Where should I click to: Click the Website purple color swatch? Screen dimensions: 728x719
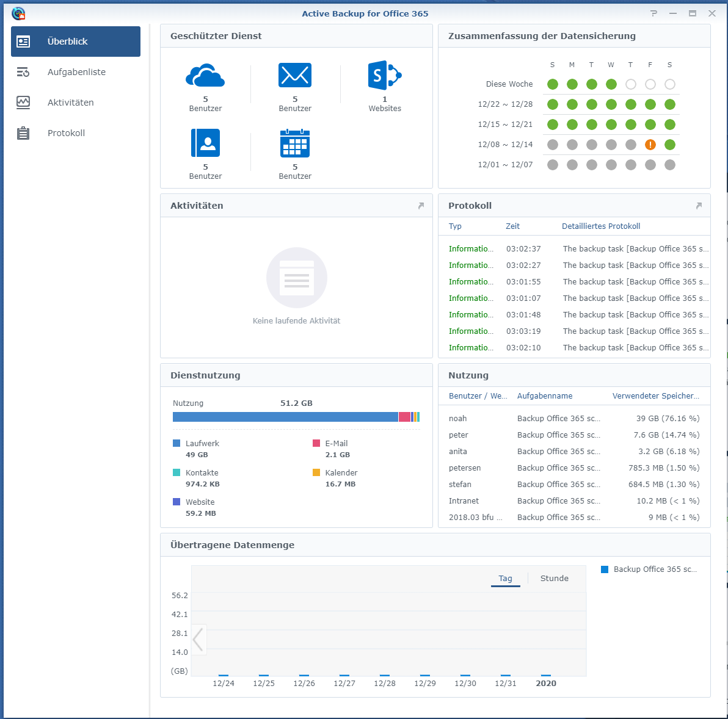[177, 502]
